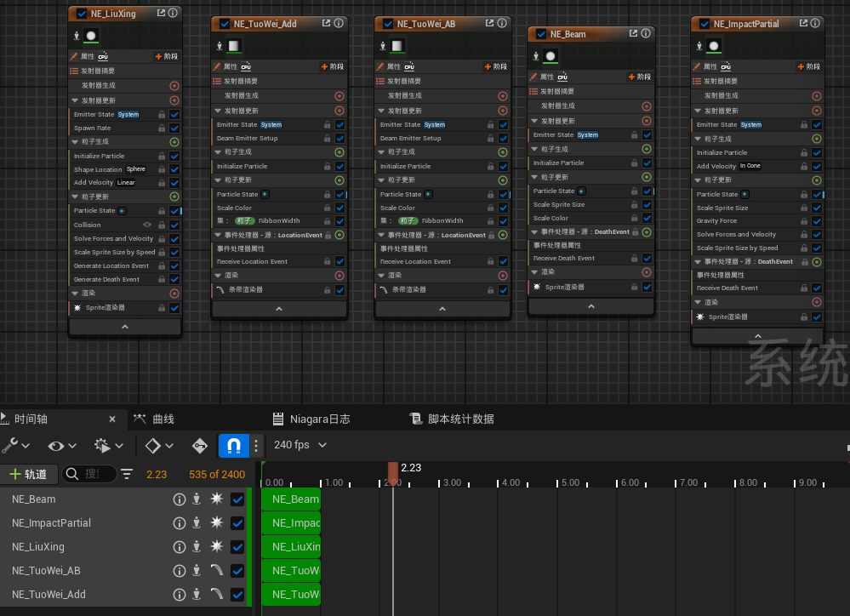Image resolution: width=850 pixels, height=616 pixels.
Task: Collapse NE_Beam node with bottom arrow
Action: (590, 306)
